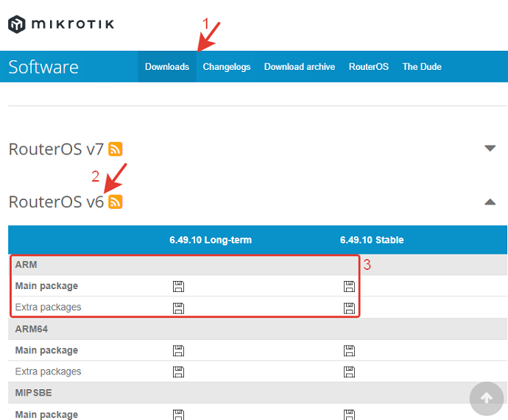The height and width of the screenshot is (420, 508).
Task: Click ARM Extra packages label
Action: (x=48, y=307)
